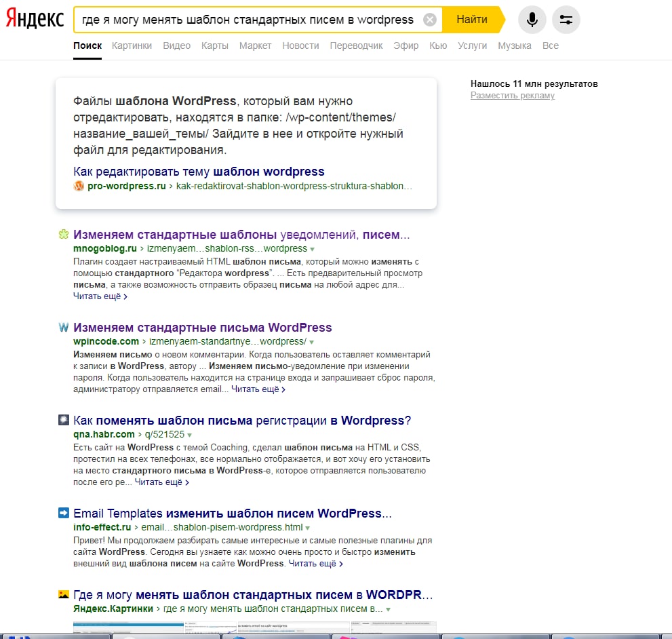Select the Поиск tab
Image resolution: width=672 pixels, height=639 pixels.
pyautogui.click(x=87, y=45)
